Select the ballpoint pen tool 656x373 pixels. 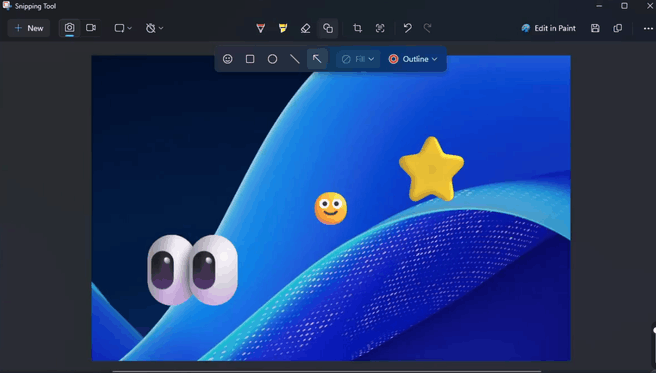tap(260, 28)
